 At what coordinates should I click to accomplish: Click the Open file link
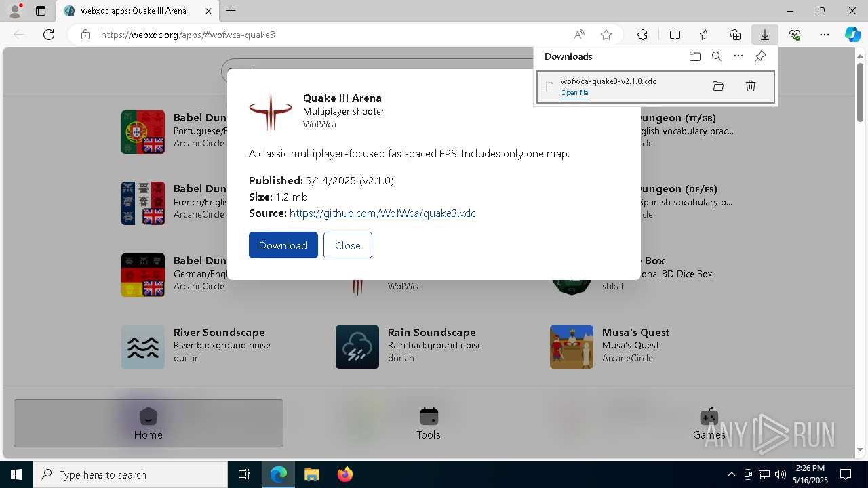click(x=574, y=93)
